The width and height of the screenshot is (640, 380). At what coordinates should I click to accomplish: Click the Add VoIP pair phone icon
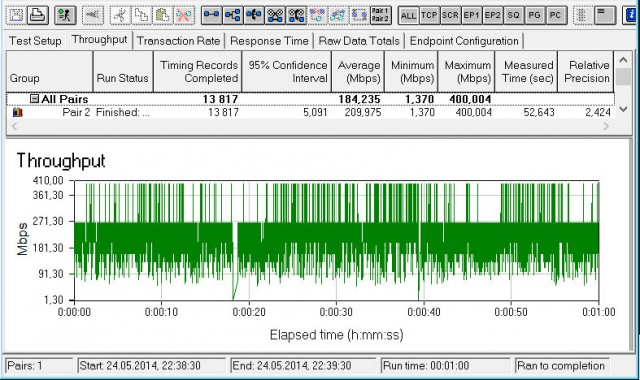254,16
